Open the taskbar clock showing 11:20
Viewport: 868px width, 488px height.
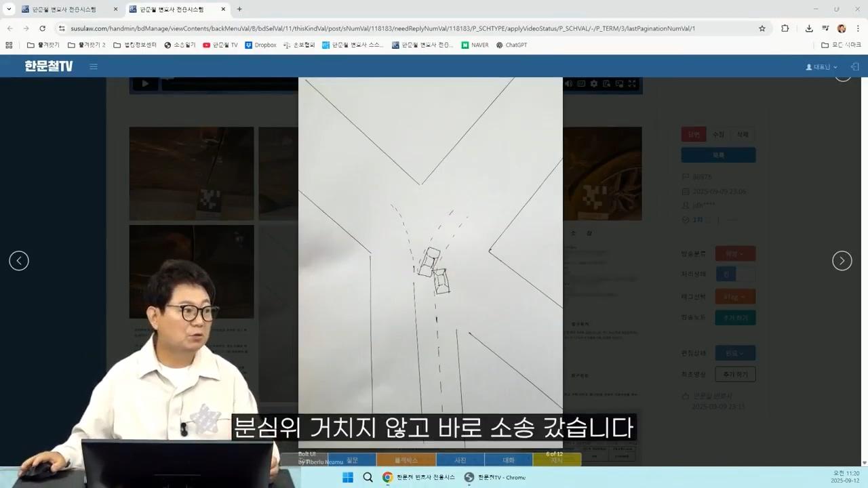(845, 476)
